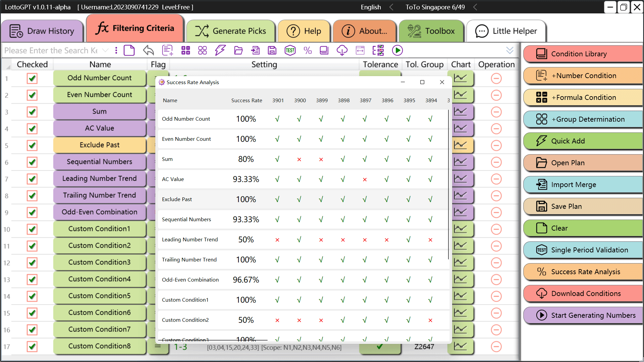Screen dimensions: 644x362
Task: Remove the AC Value condition
Action: point(496,129)
